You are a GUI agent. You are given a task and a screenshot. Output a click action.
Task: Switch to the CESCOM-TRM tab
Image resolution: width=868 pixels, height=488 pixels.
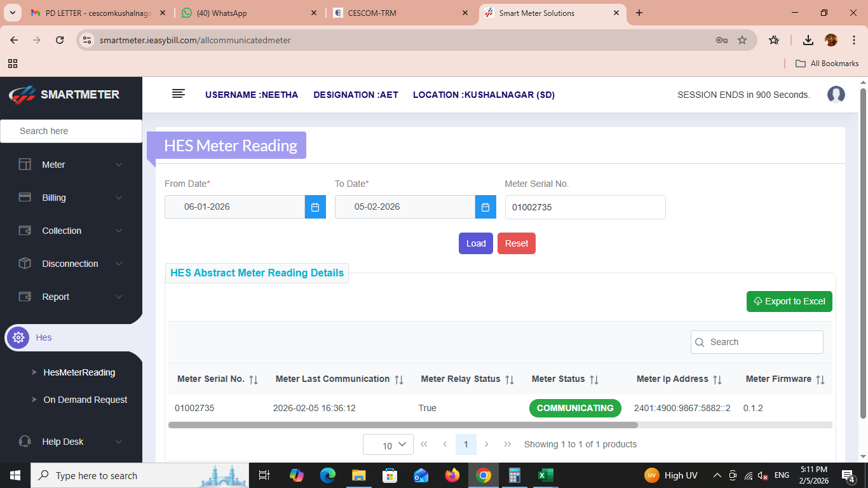[402, 13]
